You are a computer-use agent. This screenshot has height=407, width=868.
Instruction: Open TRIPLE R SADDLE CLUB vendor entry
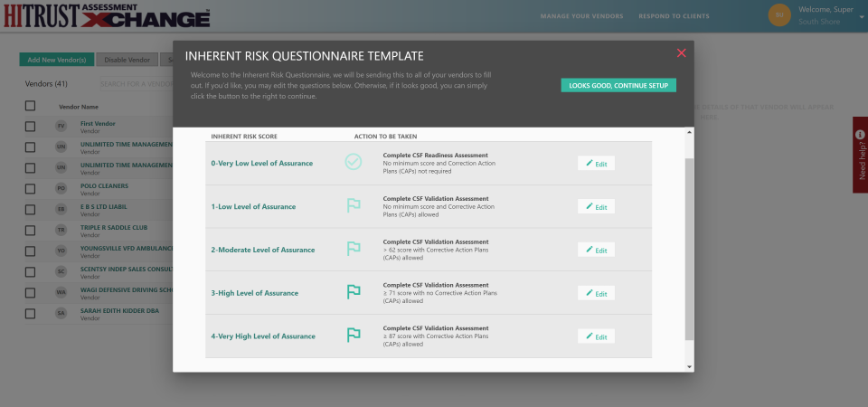(114, 228)
